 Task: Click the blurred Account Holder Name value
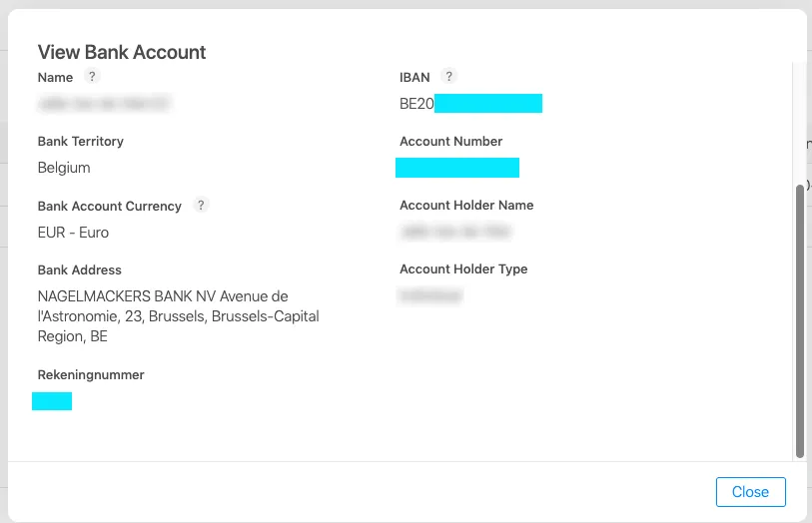pyautogui.click(x=455, y=232)
